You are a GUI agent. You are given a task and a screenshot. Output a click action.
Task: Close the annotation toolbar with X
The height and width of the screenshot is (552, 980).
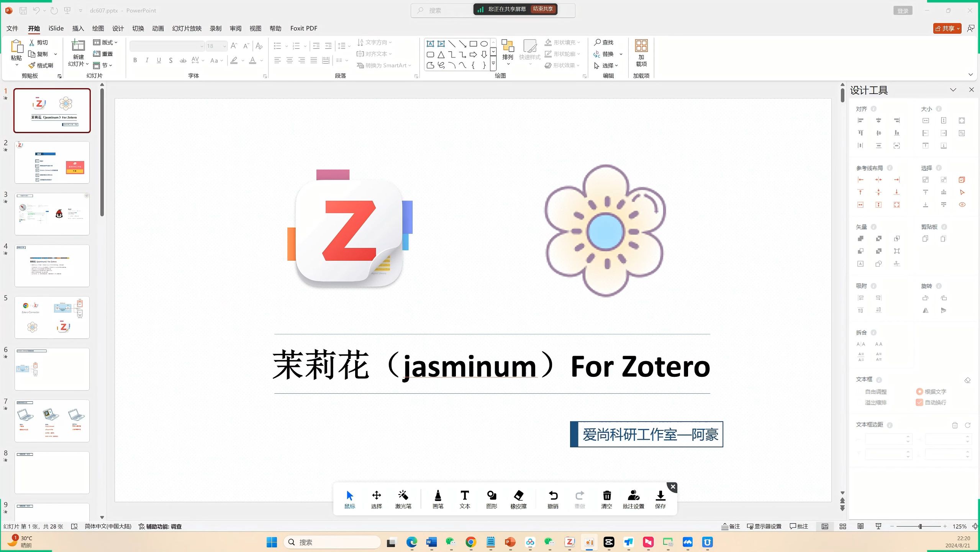pyautogui.click(x=673, y=487)
